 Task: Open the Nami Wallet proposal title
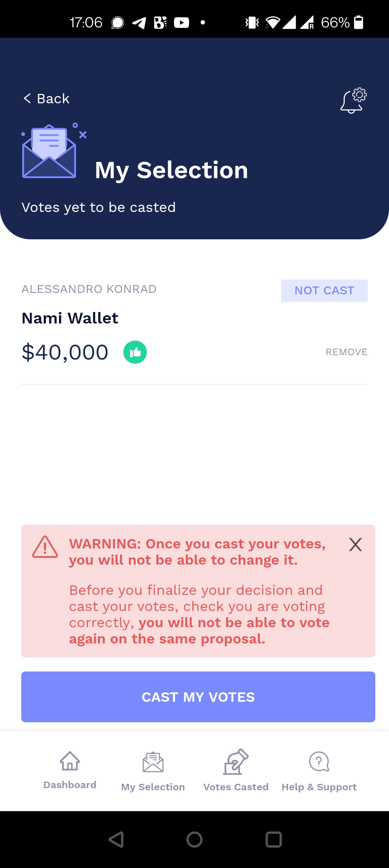pyautogui.click(x=70, y=318)
